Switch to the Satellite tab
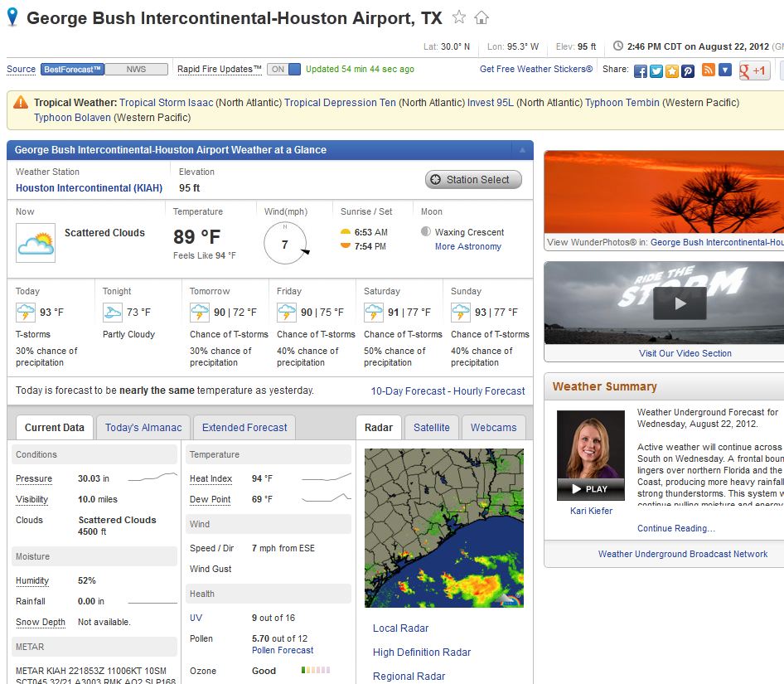 [x=432, y=428]
